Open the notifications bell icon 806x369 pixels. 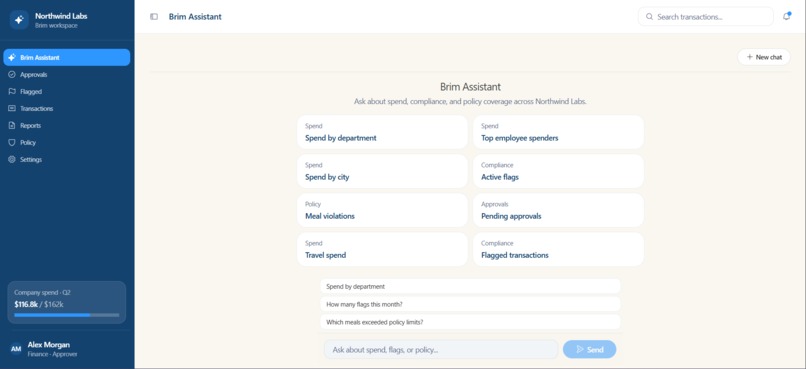coord(786,16)
